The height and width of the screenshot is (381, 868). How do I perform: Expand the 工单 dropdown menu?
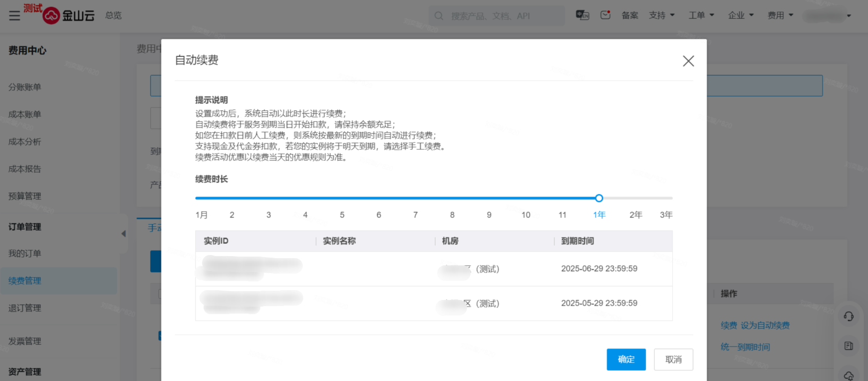pos(701,15)
